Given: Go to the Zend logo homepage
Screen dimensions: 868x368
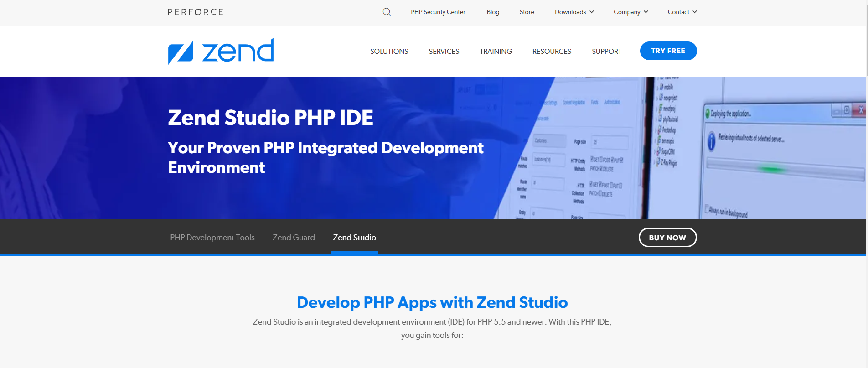Looking at the screenshot, I should (221, 51).
